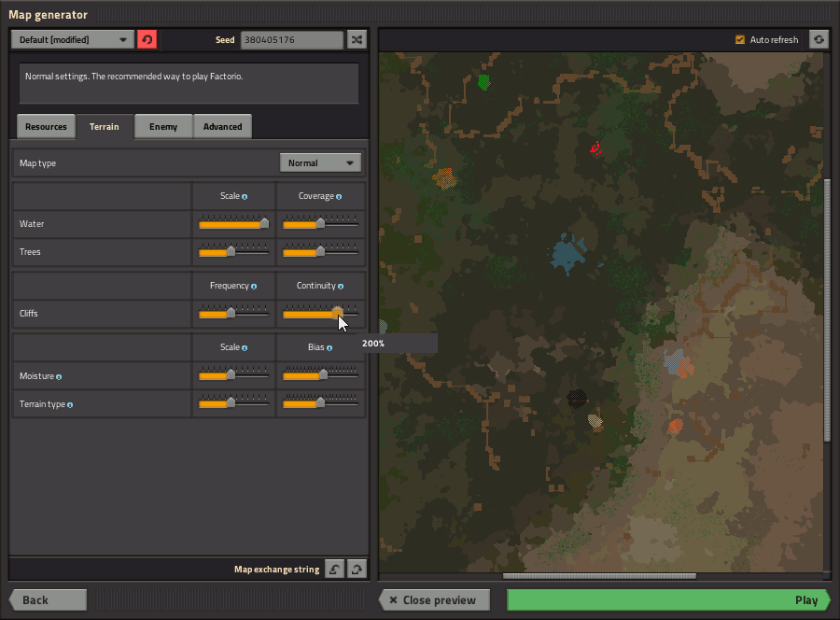Adjust the Trees Scale slider handle
The width and height of the screenshot is (840, 620).
point(231,251)
